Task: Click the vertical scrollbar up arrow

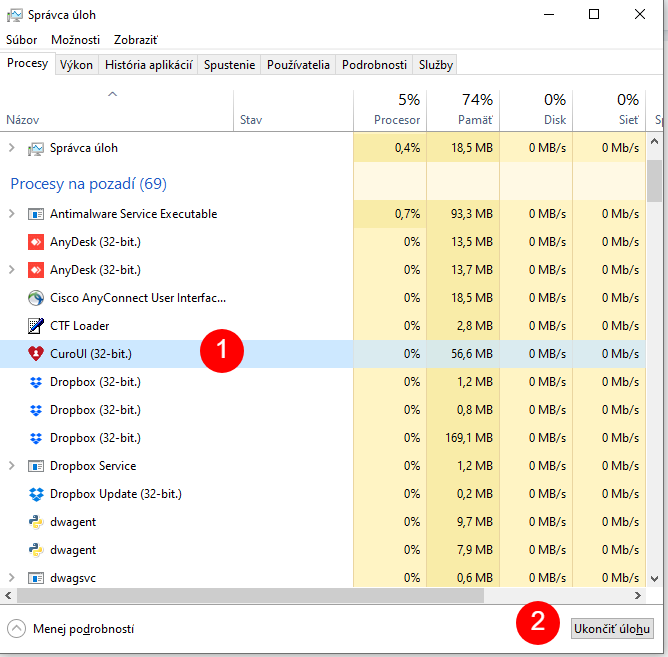Action: click(x=654, y=141)
